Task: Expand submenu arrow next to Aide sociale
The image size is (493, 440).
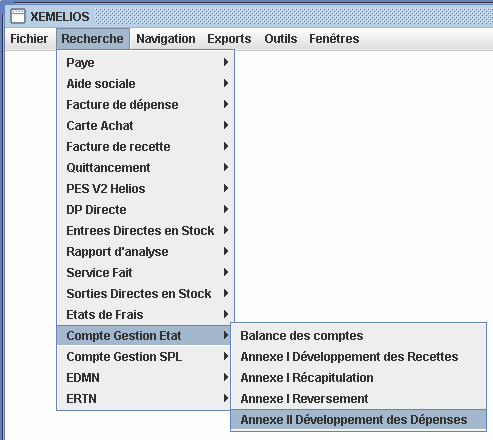Action: click(x=226, y=83)
